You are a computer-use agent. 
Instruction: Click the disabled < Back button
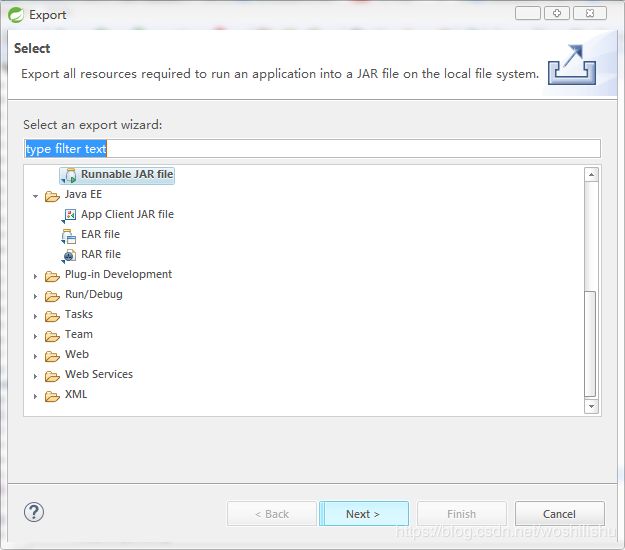pos(272,514)
